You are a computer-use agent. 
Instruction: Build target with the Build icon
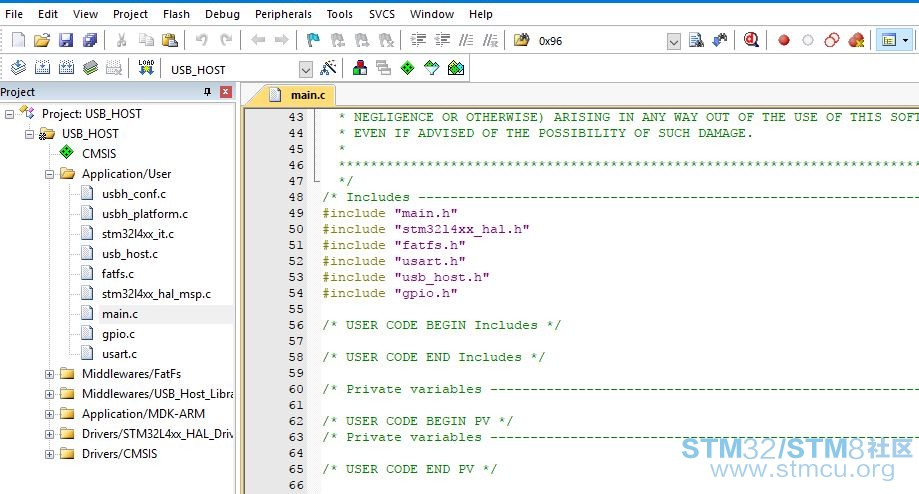click(x=42, y=68)
